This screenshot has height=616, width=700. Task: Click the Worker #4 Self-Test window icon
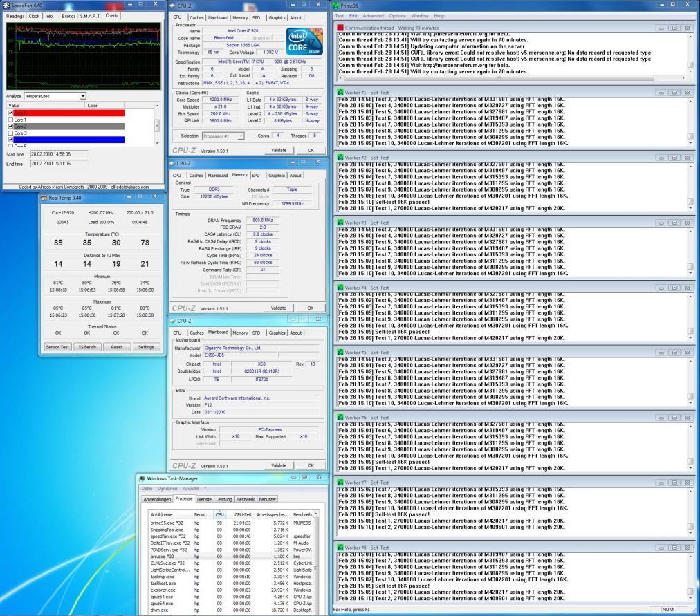(x=340, y=288)
